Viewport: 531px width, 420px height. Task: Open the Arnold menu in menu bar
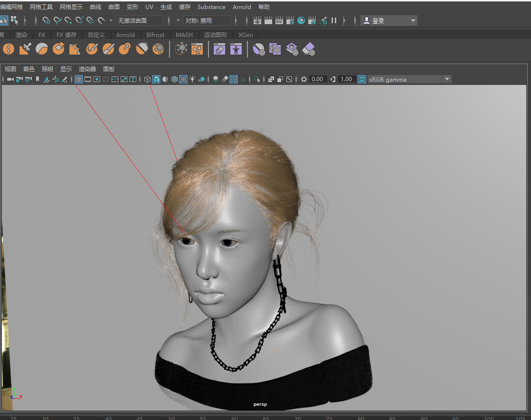point(242,7)
